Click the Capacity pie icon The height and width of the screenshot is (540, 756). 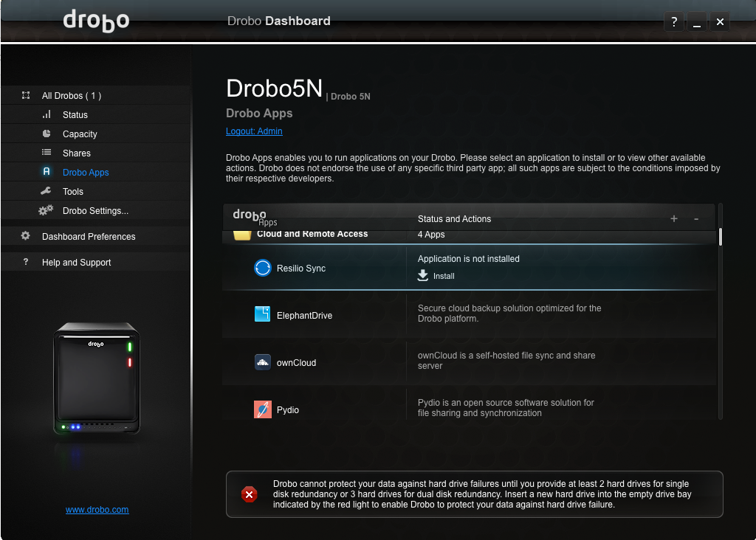point(47,134)
